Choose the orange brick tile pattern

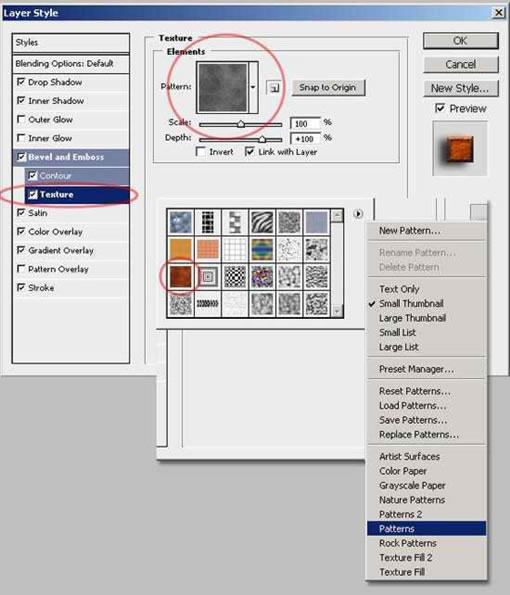coord(208,249)
